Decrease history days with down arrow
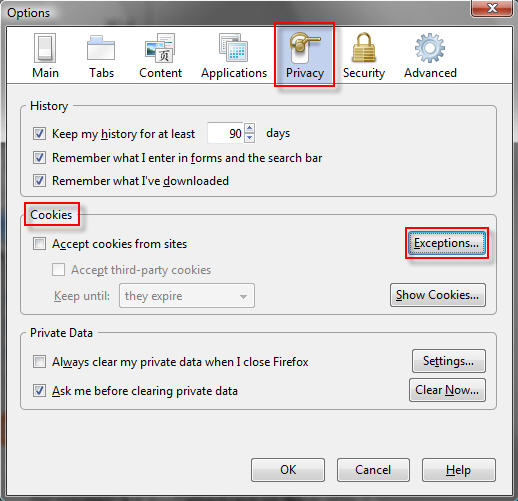Viewport: 518px width, 501px height. (250, 138)
